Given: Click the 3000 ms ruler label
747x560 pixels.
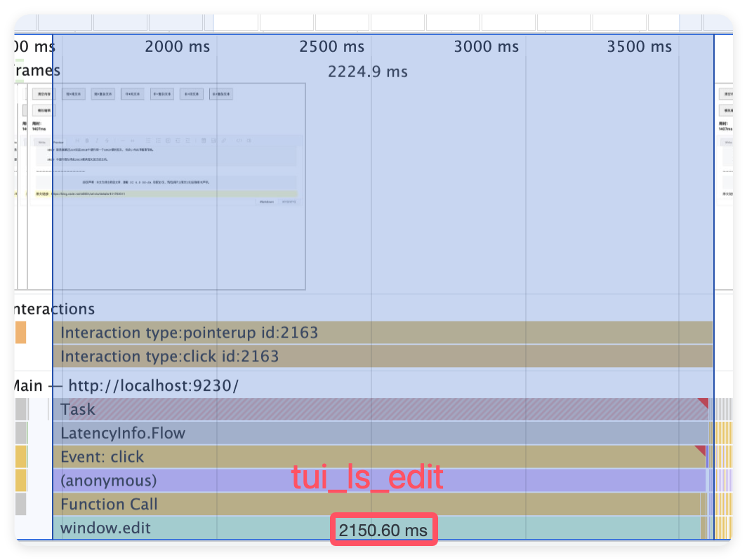Looking at the screenshot, I should click(486, 46).
